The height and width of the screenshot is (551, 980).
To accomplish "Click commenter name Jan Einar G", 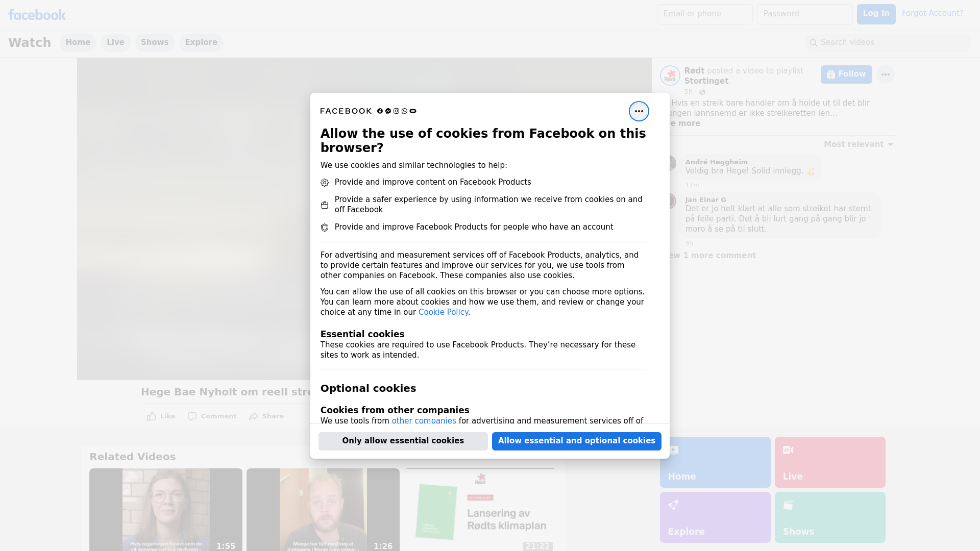I will point(705,200).
